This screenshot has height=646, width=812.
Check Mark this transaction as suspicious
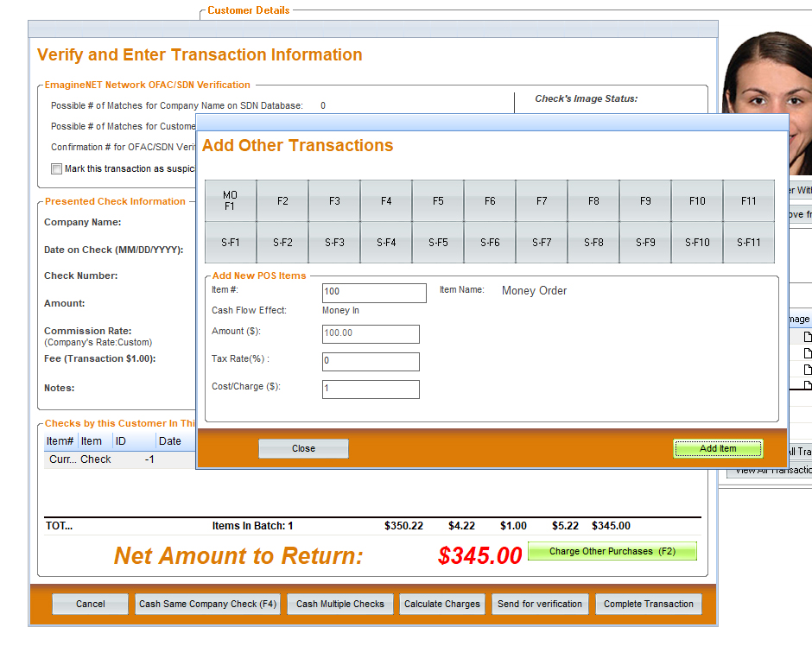coord(57,169)
